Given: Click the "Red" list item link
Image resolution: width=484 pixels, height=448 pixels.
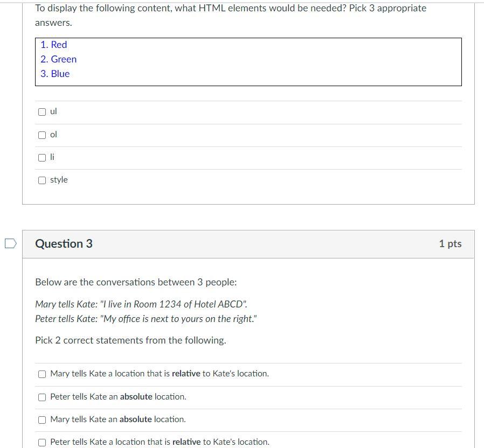Looking at the screenshot, I should point(60,45).
